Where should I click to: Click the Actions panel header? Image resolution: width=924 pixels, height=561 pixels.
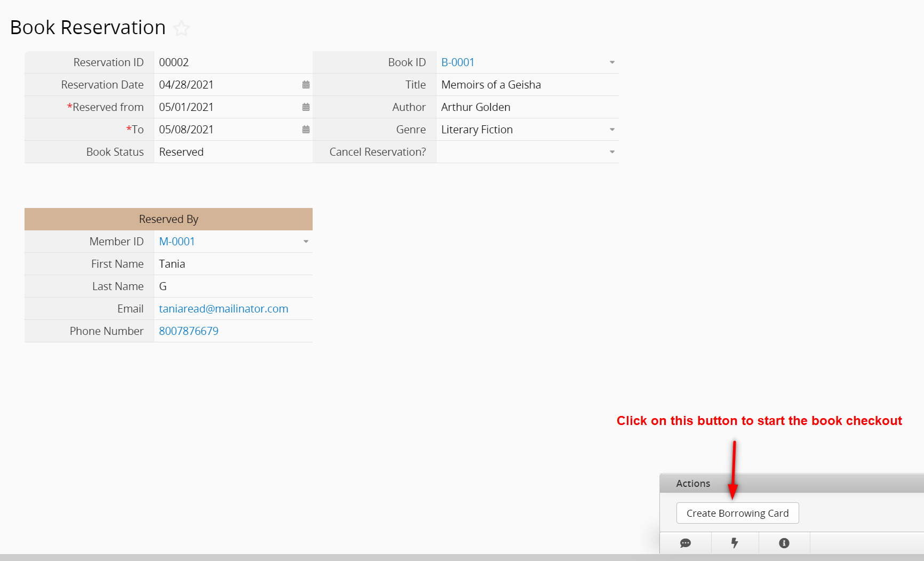pos(792,483)
